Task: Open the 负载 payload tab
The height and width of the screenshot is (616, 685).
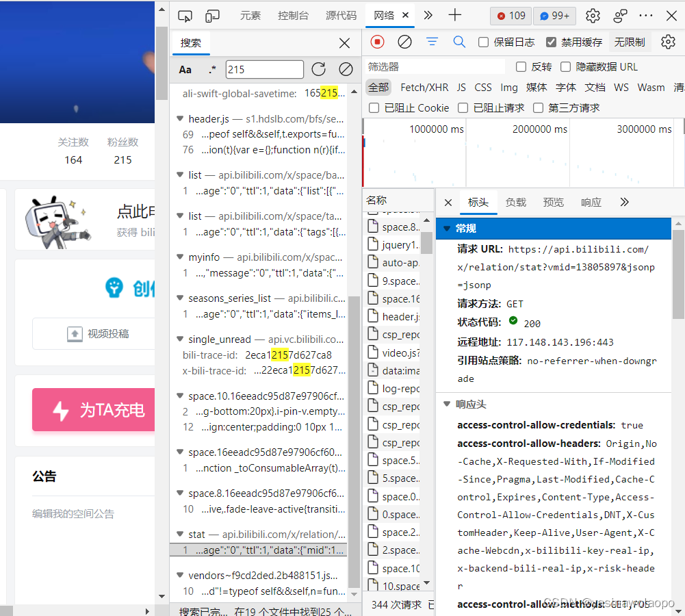Action: pos(515,203)
